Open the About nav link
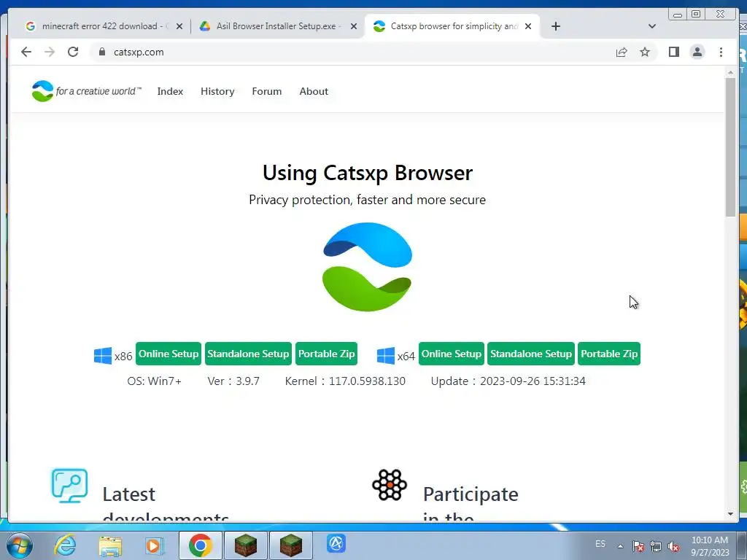747x560 pixels. (x=314, y=91)
